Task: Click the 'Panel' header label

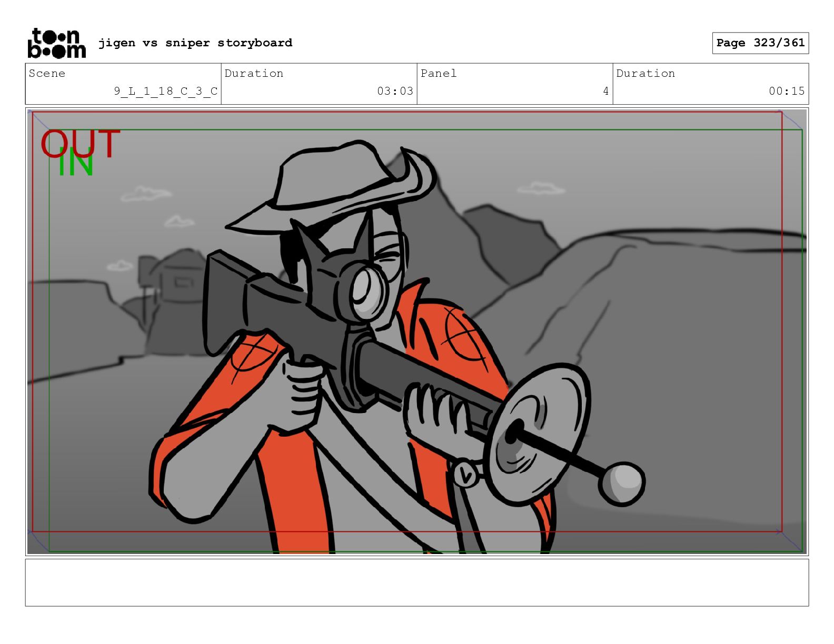Action: (439, 73)
